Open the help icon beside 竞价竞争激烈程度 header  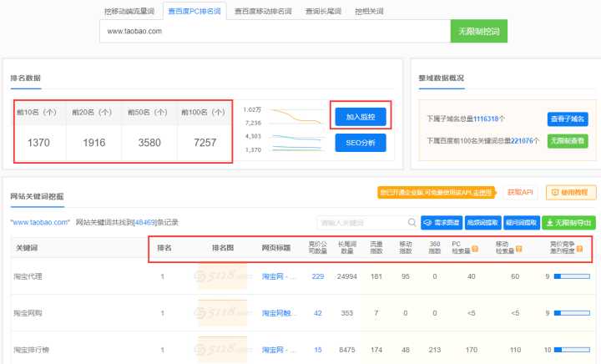pyautogui.click(x=579, y=249)
